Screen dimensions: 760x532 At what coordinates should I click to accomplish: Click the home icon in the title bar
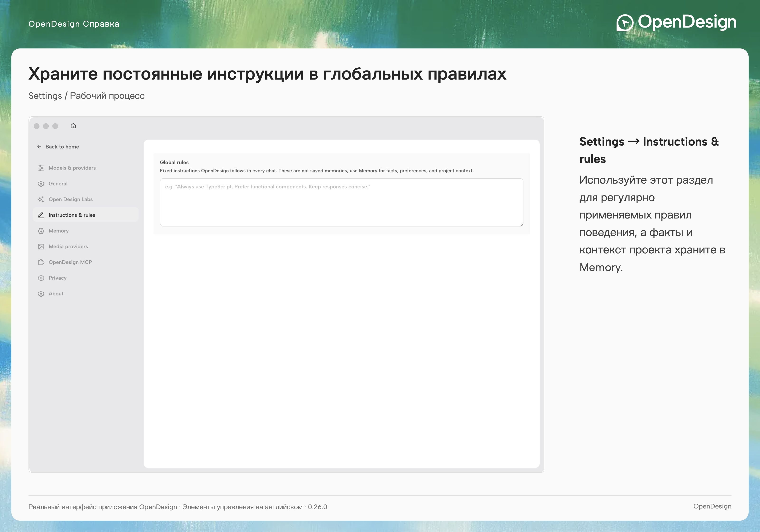coord(73,126)
